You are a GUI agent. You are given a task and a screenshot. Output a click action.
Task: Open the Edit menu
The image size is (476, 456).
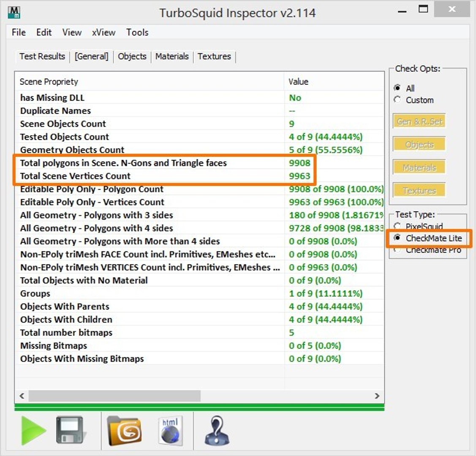click(x=44, y=32)
